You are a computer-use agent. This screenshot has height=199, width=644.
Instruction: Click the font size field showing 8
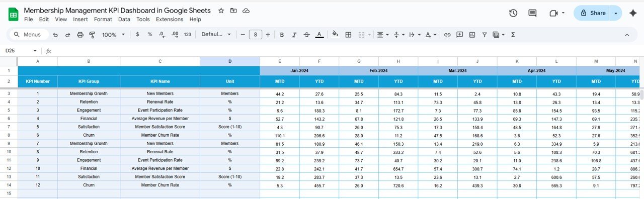click(256, 35)
